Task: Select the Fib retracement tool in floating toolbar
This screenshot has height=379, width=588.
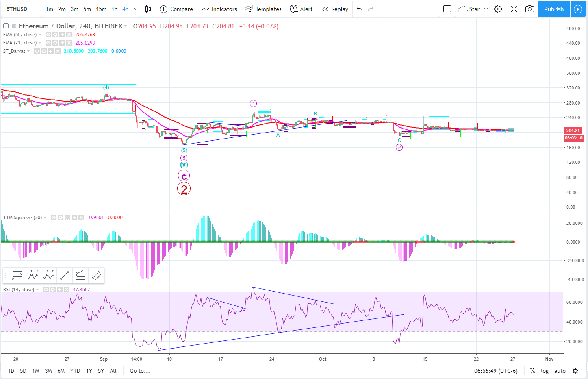Action: [17, 275]
